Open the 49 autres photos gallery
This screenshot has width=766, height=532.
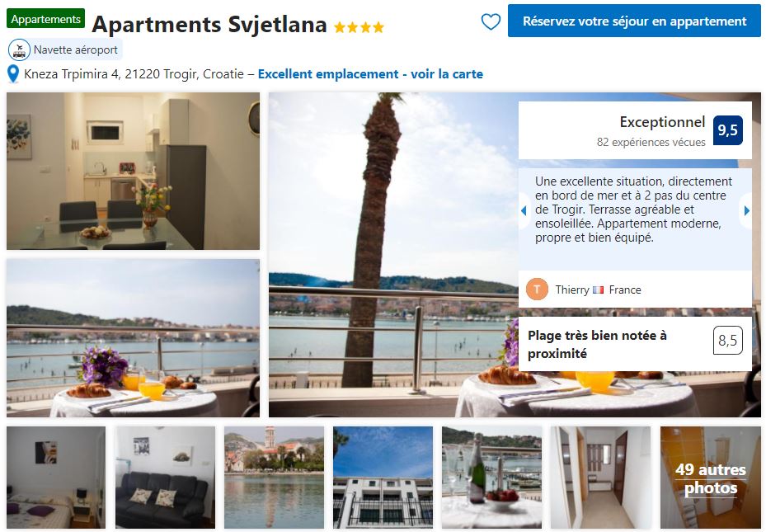(x=710, y=478)
